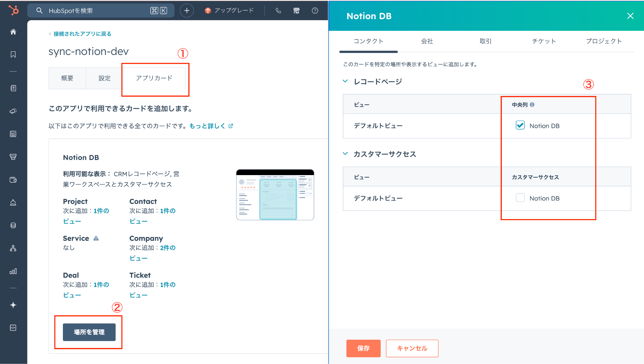Click the external link icon after もっと詳しく
The width and height of the screenshot is (644, 364).
(231, 126)
